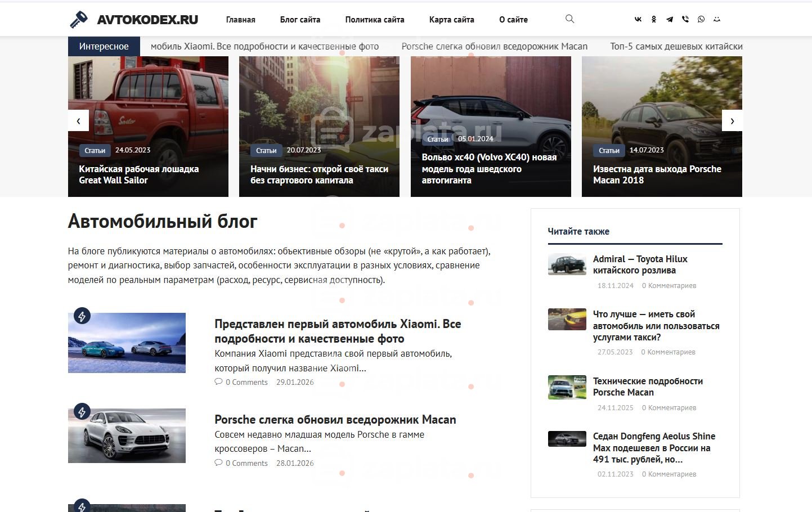Viewport: 812px width, 512px height.
Task: Open ticker link Porsche слегка обновил вседорожник Macan
Action: (494, 46)
